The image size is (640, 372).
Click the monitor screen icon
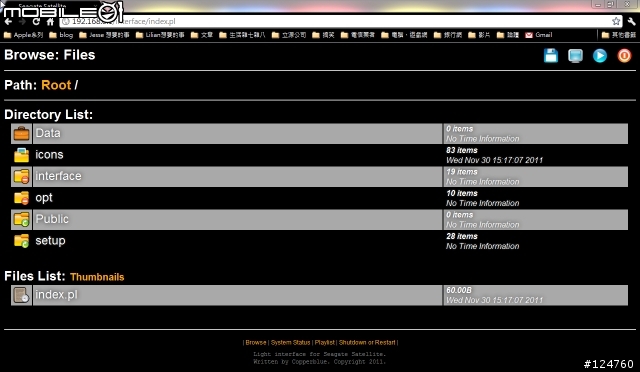[x=575, y=56]
